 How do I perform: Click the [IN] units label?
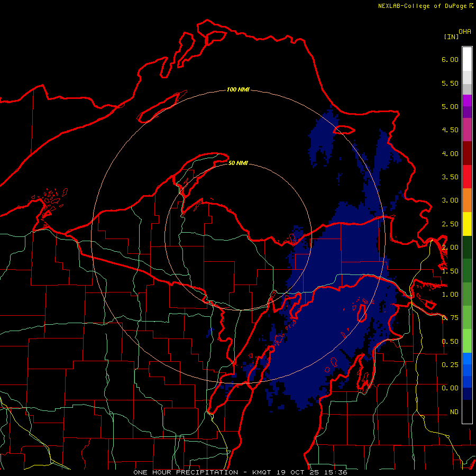(x=451, y=36)
